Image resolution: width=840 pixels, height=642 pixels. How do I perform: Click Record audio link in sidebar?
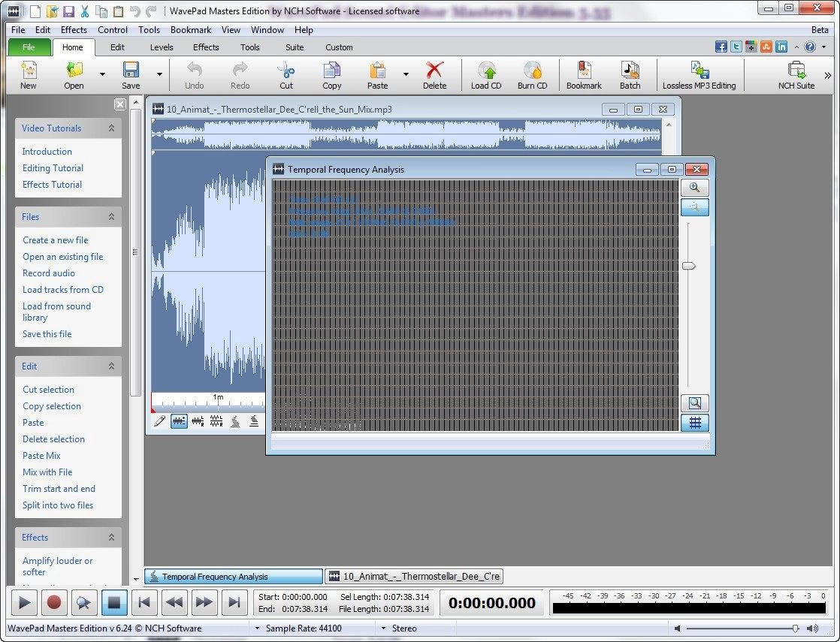(x=49, y=273)
